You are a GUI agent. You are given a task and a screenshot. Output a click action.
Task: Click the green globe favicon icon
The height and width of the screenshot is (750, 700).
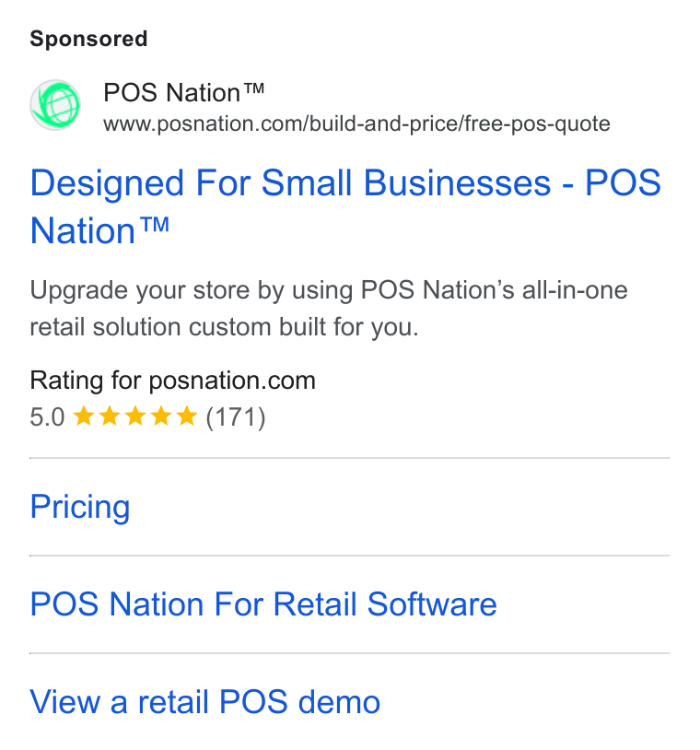[55, 105]
